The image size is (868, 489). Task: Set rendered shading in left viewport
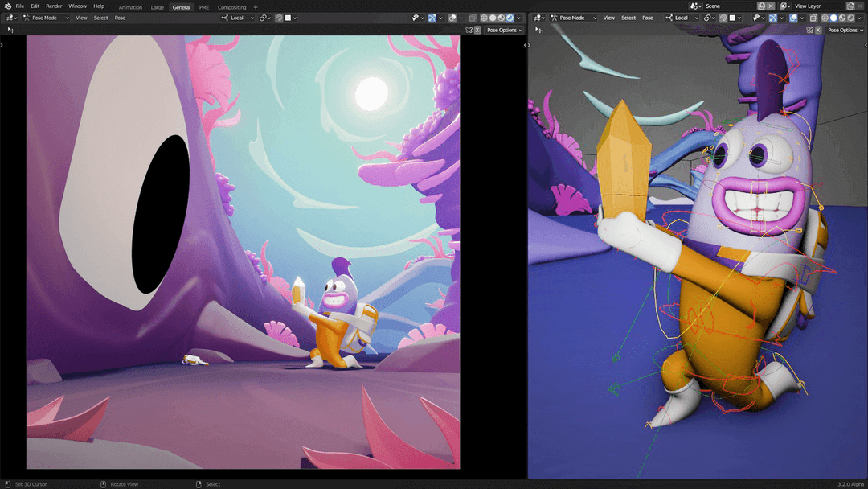pos(510,18)
